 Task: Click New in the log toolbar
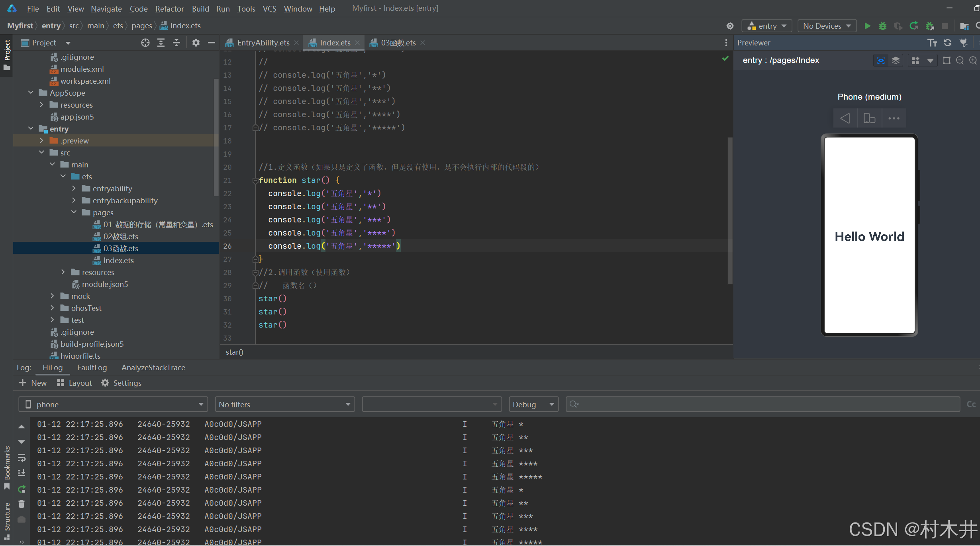point(33,383)
